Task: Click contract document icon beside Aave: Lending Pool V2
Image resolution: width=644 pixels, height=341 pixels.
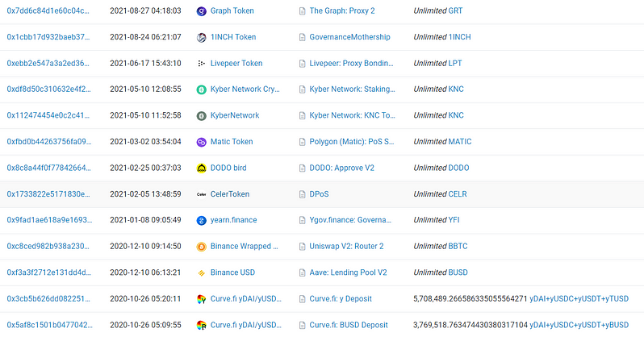Action: (303, 273)
